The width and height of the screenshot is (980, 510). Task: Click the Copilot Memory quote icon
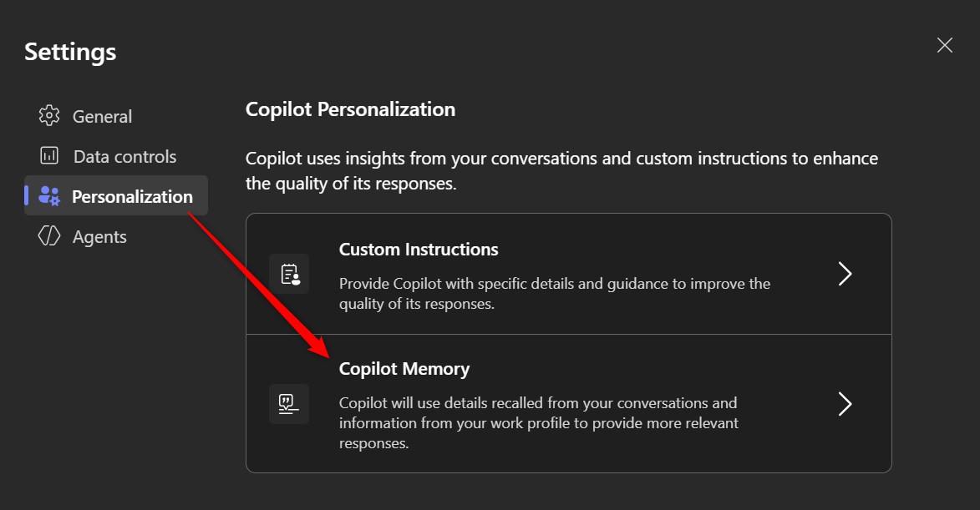[x=289, y=404]
